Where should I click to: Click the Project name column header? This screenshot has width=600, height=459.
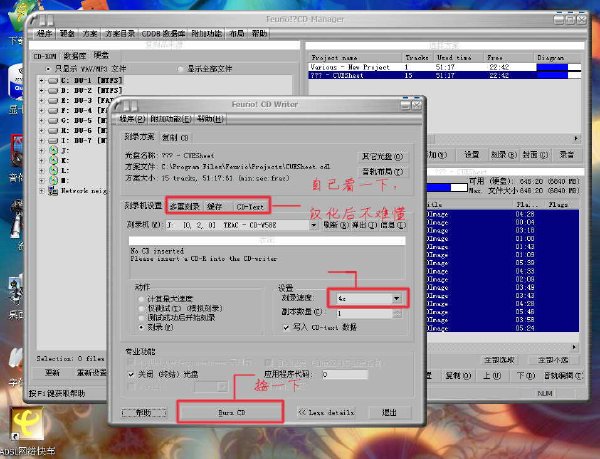click(x=355, y=58)
